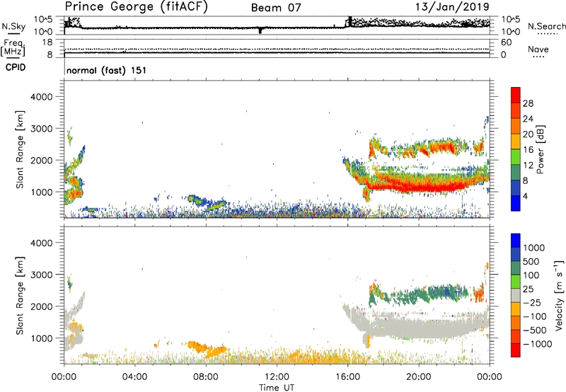
Task: Click the "4" tick on Power colorbar
Action: tap(526, 196)
